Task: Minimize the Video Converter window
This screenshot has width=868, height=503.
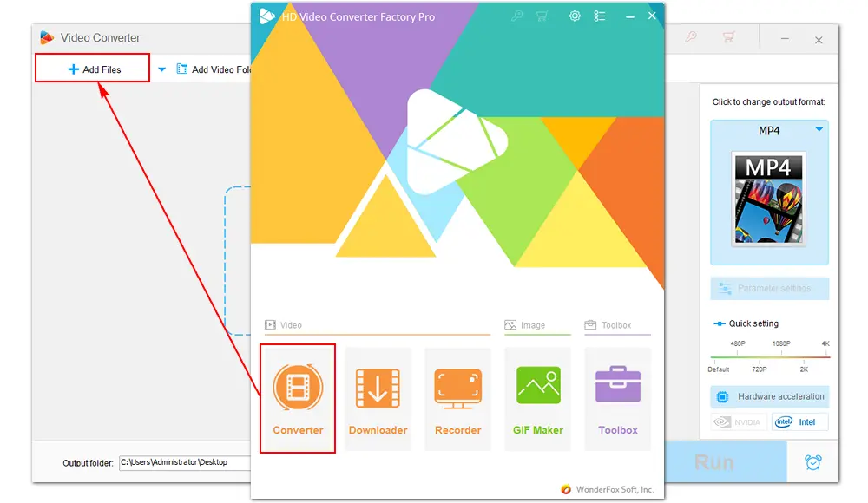Action: (x=785, y=39)
